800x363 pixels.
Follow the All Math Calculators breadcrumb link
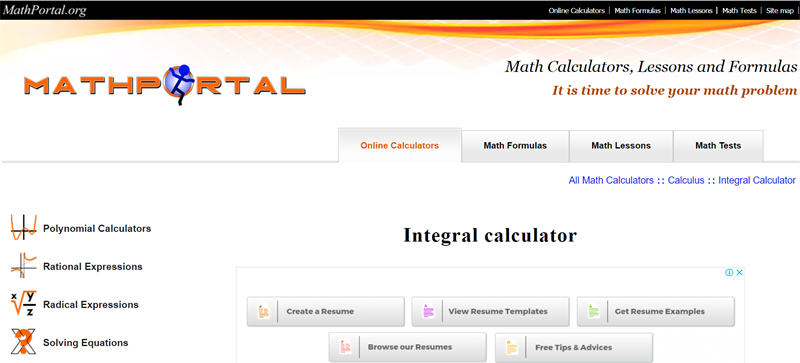click(611, 180)
